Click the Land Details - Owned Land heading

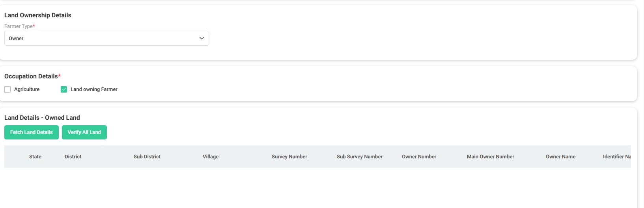(42, 118)
